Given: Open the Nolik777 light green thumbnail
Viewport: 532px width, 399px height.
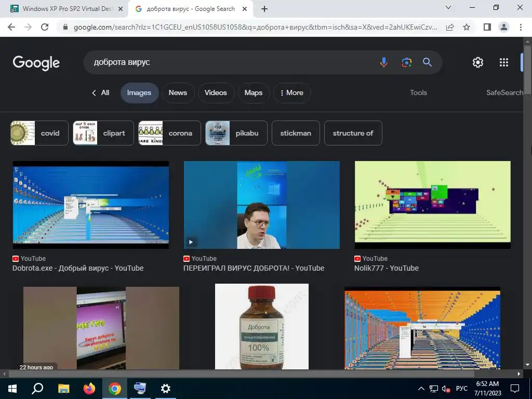Looking at the screenshot, I should (x=433, y=205).
